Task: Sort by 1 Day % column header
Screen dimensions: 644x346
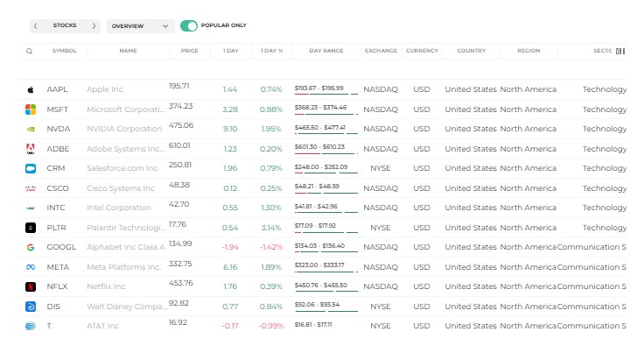Action: coord(272,51)
